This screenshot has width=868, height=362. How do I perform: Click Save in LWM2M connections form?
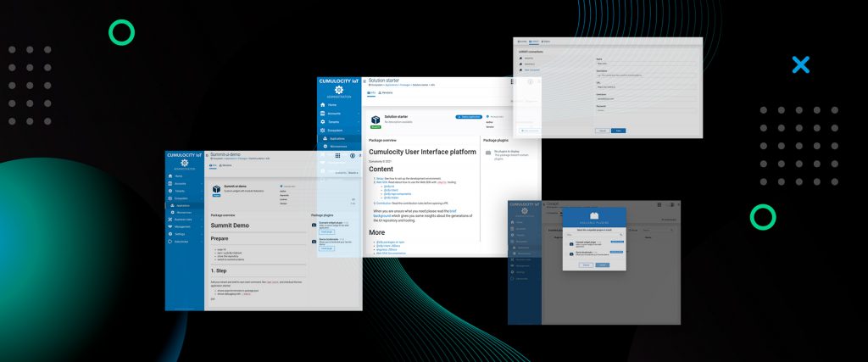coord(618,131)
